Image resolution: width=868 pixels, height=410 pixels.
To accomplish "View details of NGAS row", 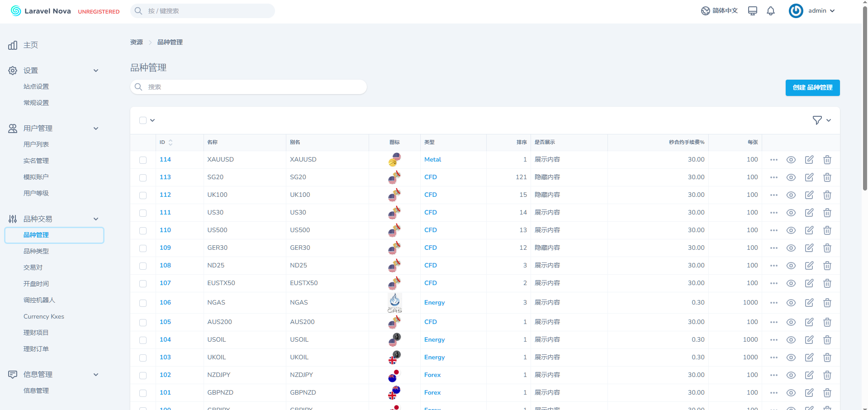I will tap(791, 303).
